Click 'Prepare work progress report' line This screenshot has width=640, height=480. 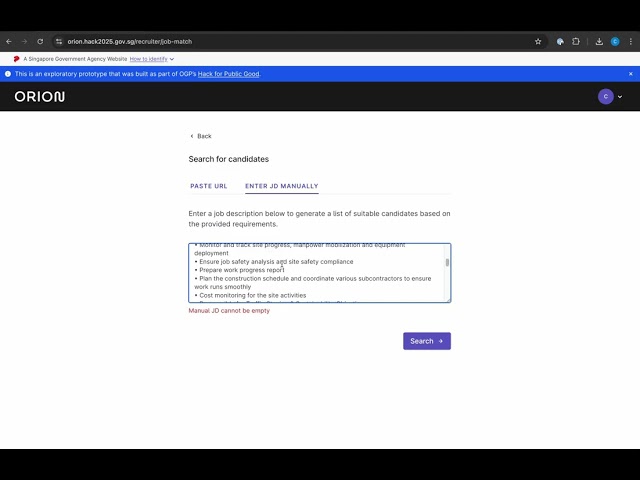click(240, 270)
